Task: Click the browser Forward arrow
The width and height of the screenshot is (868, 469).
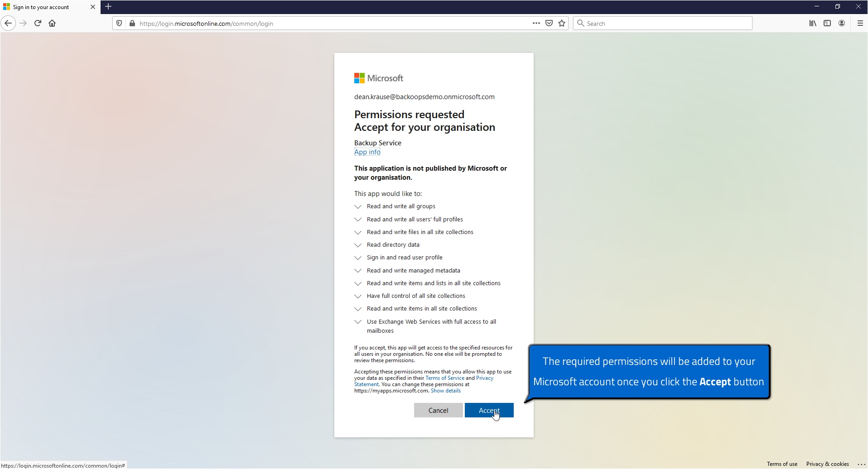Action: point(23,23)
